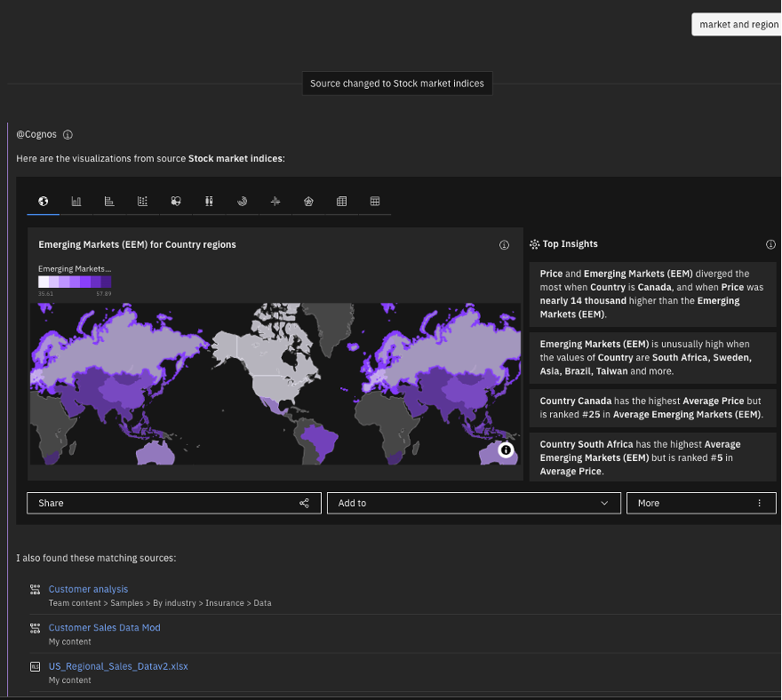The image size is (782, 700).
Task: Click the white info badge on the map
Action: [506, 450]
